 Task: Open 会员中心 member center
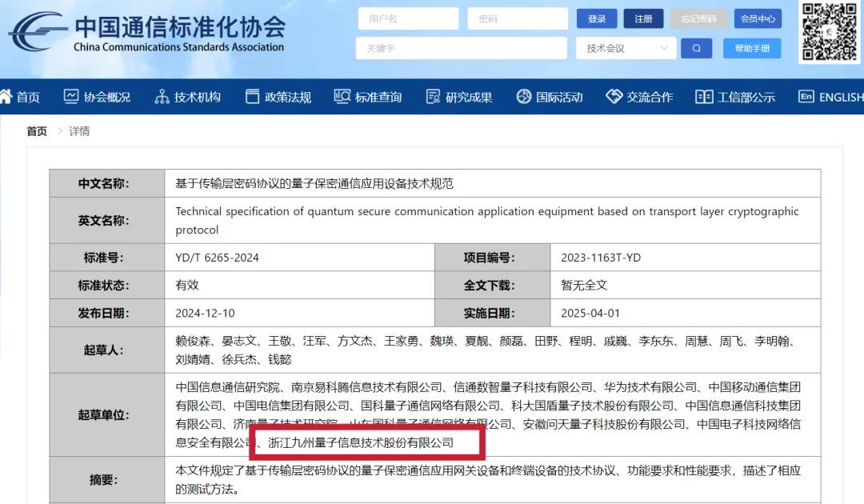click(757, 19)
